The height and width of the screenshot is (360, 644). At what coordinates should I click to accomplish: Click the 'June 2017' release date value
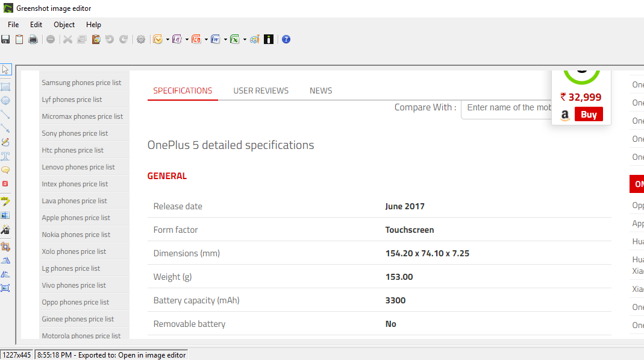pos(405,206)
